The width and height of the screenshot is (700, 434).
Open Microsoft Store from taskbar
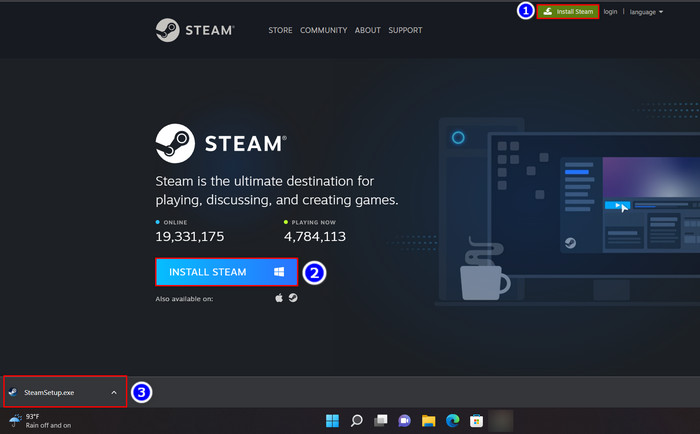476,421
